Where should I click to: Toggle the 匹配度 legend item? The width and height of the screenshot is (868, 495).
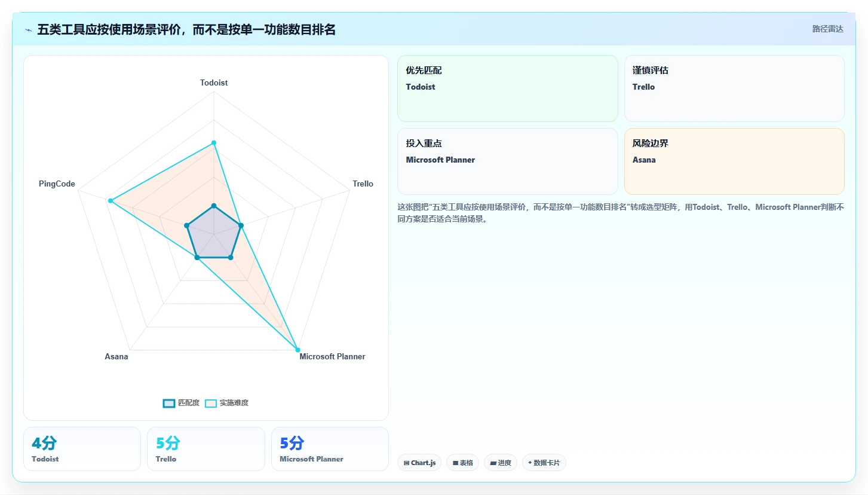click(181, 403)
